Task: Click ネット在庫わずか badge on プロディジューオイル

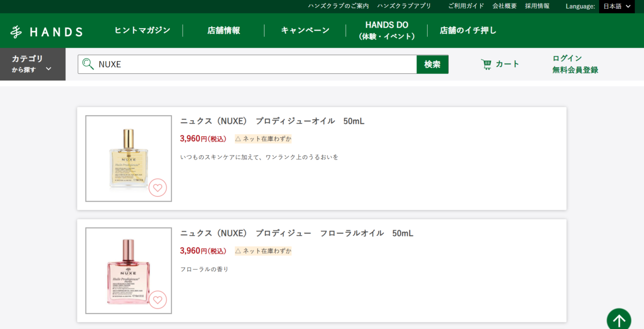Action: 263,138
